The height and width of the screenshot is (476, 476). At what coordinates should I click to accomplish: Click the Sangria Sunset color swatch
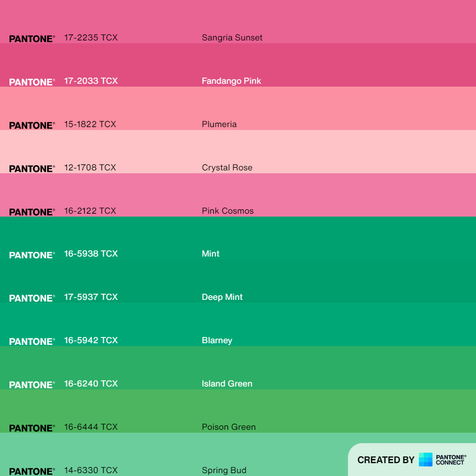click(x=238, y=21)
